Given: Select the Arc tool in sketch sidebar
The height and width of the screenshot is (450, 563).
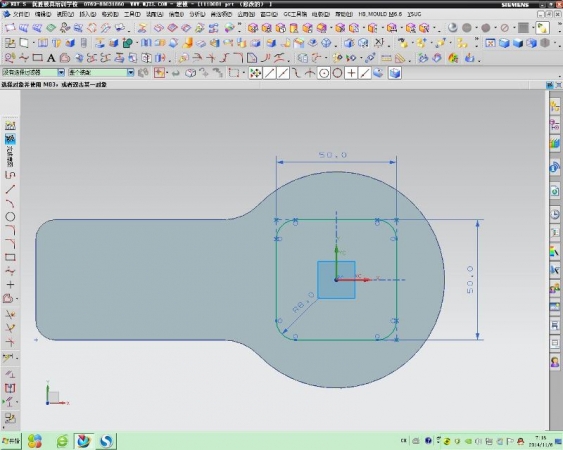Looking at the screenshot, I should pyautogui.click(x=10, y=203).
